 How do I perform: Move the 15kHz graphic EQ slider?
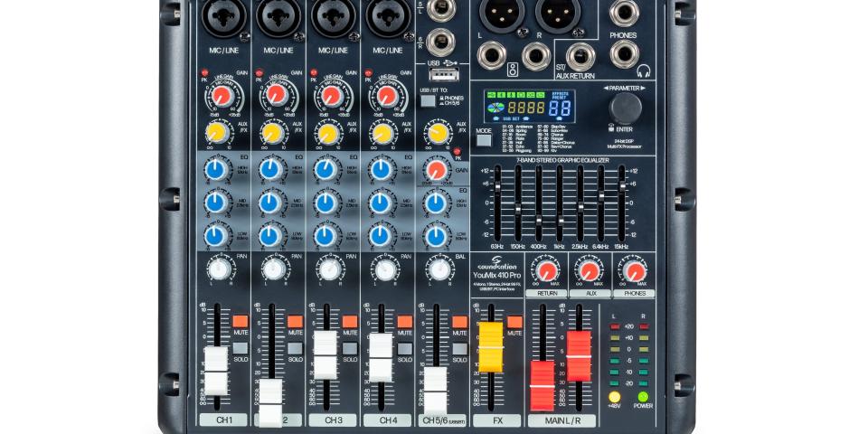[622, 187]
